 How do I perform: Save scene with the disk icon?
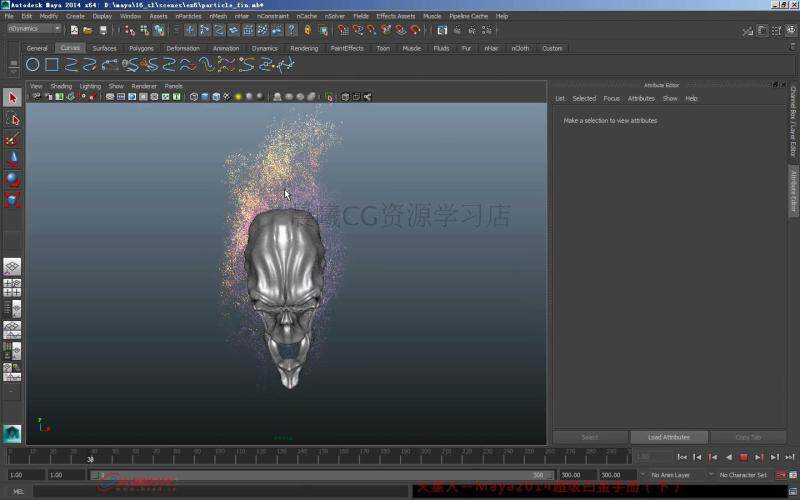click(103, 30)
